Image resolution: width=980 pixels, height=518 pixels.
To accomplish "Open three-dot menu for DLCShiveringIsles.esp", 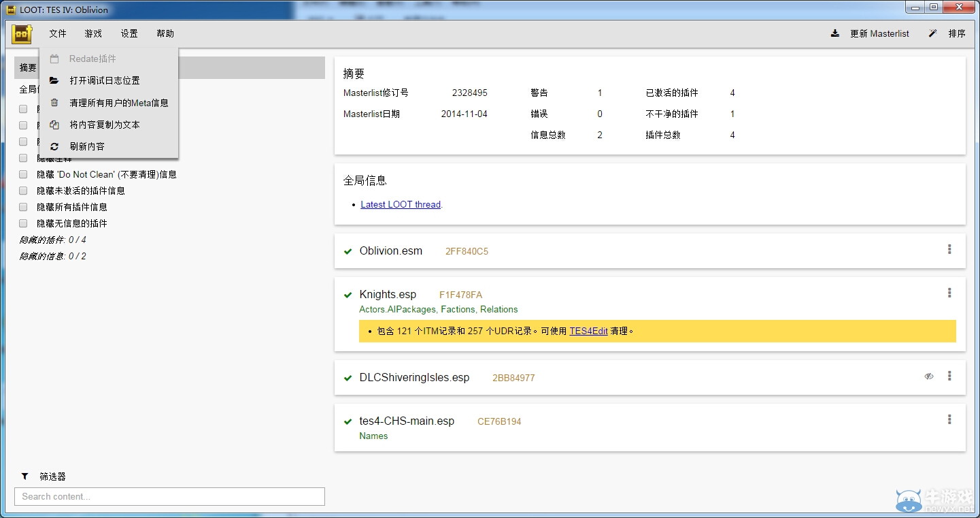I will [x=949, y=376].
